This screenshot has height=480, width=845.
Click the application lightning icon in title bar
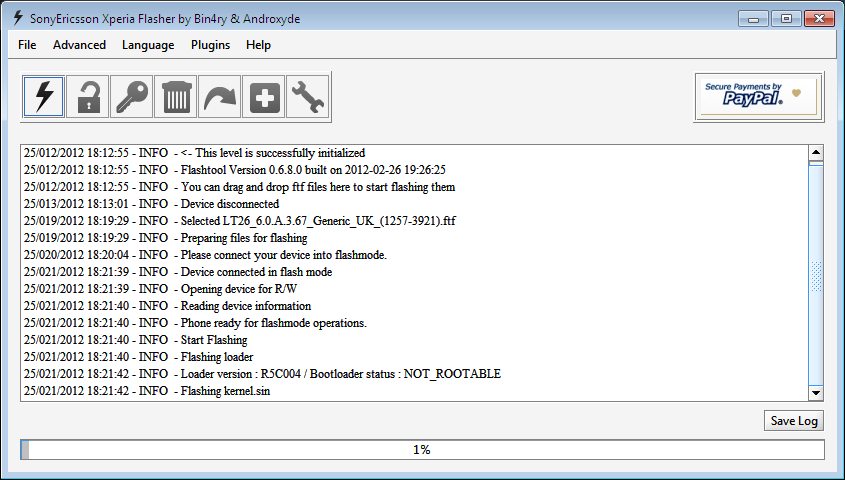pyautogui.click(x=18, y=18)
